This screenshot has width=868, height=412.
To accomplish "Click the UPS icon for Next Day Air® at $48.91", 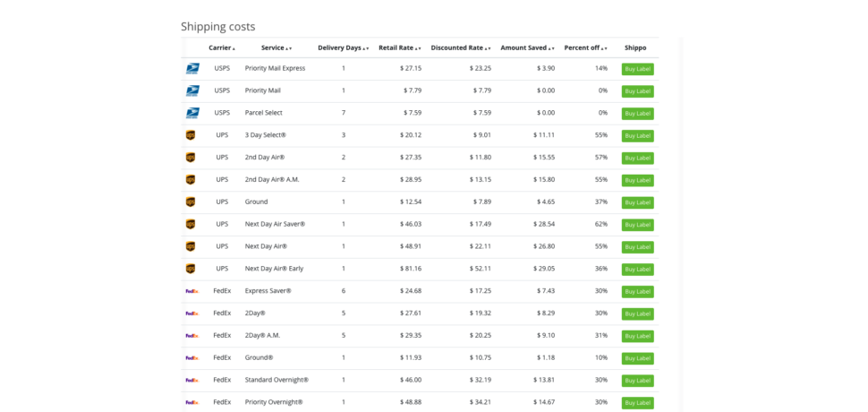I will point(191,246).
